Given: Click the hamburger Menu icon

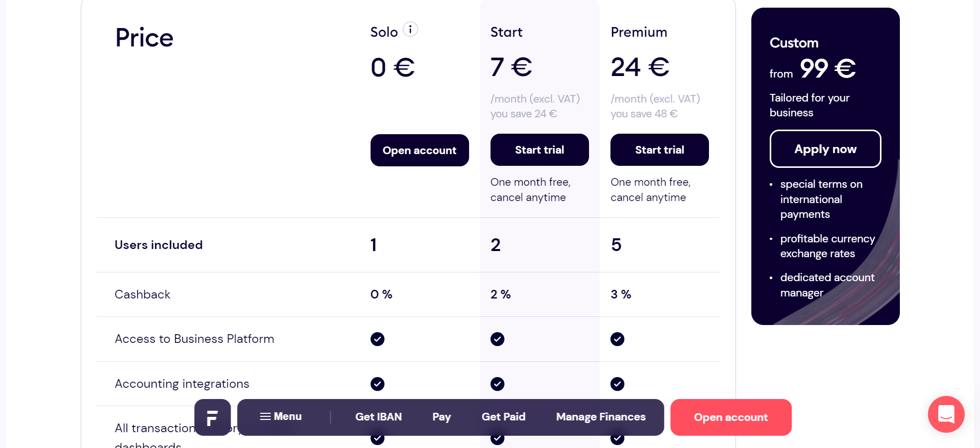Looking at the screenshot, I should coord(265,416).
